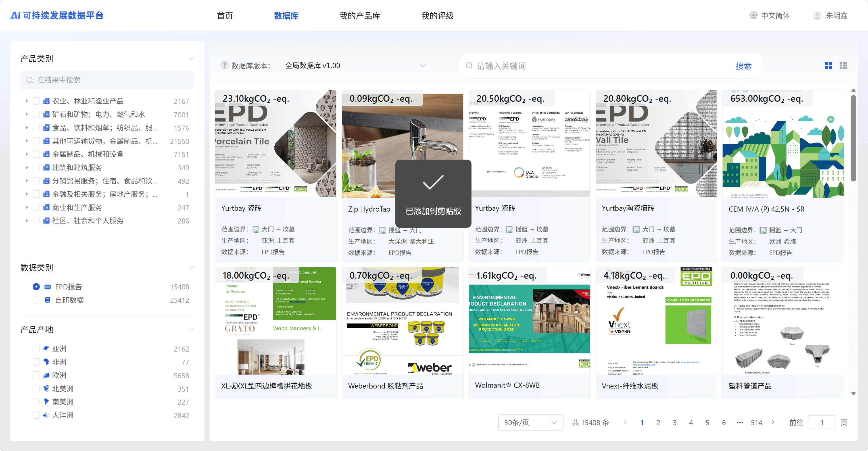Collapse the 数据类别 section
868x451 pixels.
191,268
